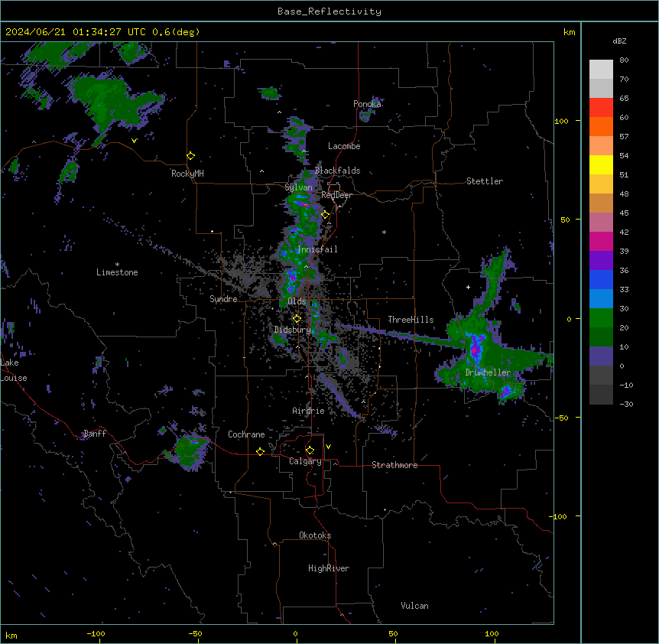Click the ThreeHills town label
Image resolution: width=659 pixels, height=644 pixels.
[411, 320]
